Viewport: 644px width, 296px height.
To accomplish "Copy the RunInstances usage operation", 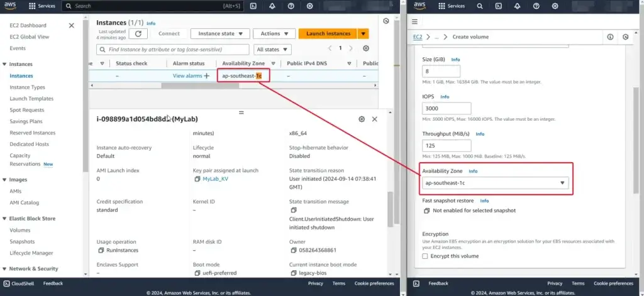I will (x=101, y=250).
